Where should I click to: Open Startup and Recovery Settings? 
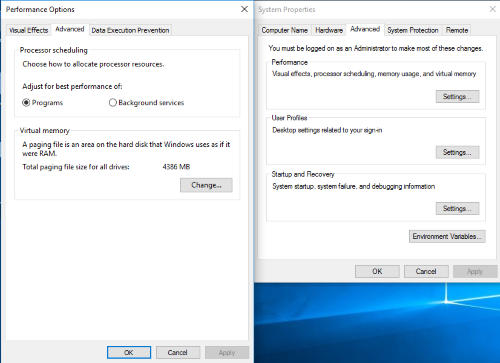click(457, 209)
